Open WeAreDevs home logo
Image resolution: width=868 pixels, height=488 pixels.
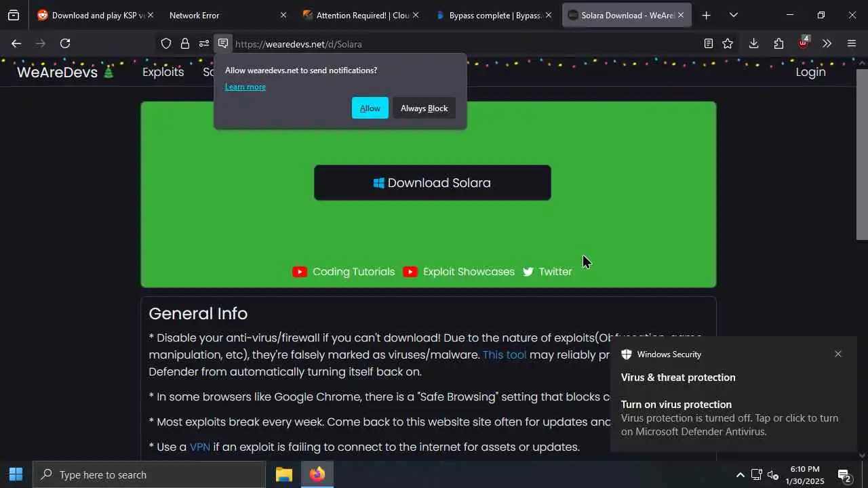tap(65, 72)
